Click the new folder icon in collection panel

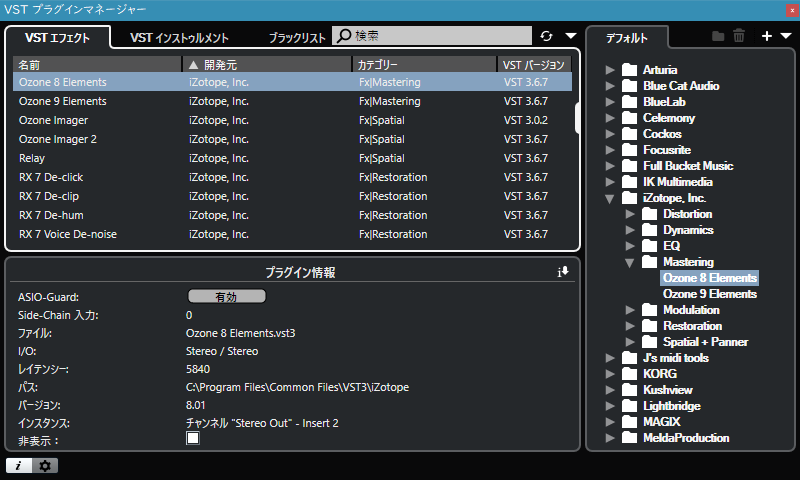718,36
